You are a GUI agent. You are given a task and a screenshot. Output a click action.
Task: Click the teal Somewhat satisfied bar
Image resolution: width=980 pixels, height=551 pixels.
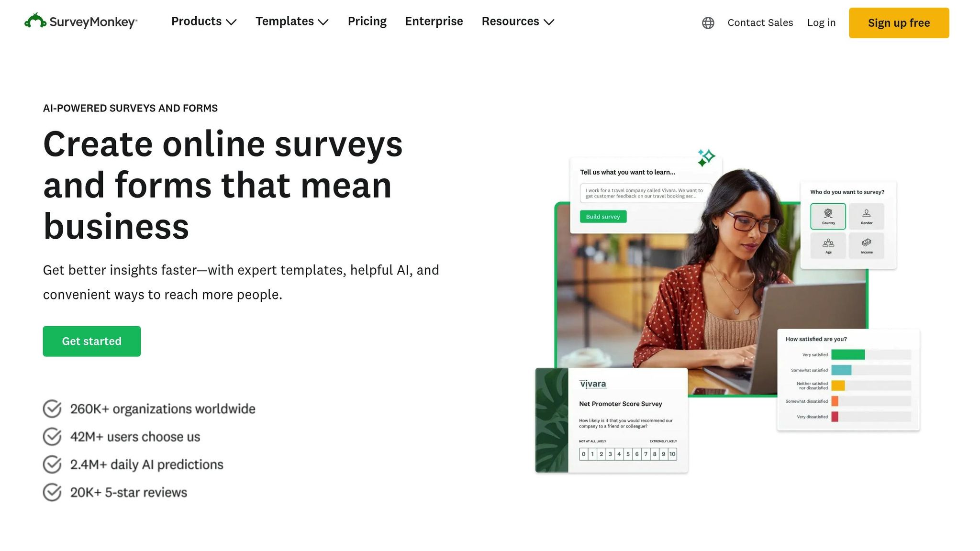841,370
